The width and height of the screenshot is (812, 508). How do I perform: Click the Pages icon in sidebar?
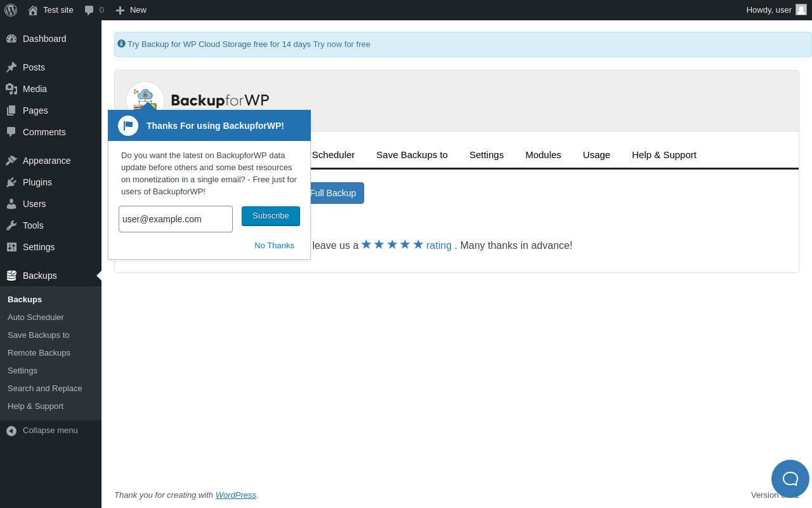pos(11,110)
